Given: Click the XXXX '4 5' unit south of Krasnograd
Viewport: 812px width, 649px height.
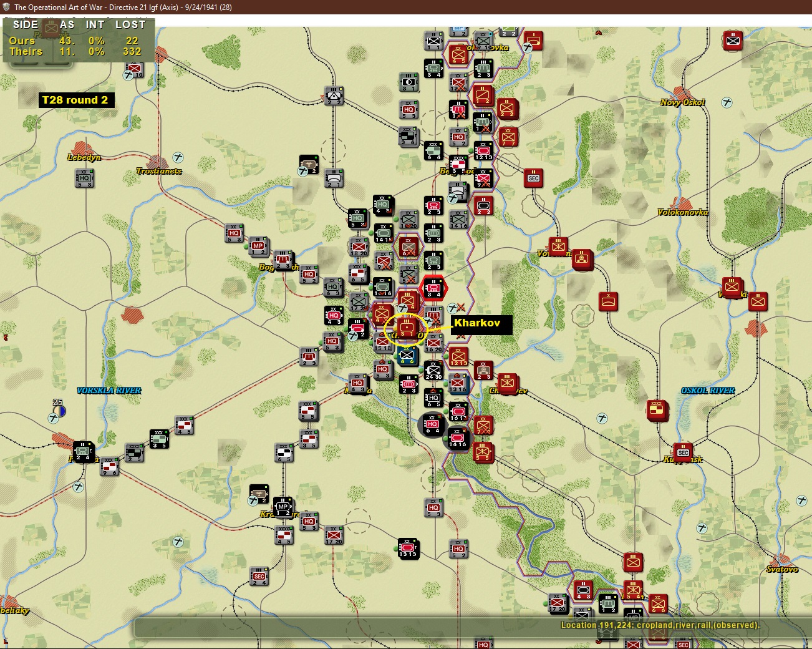Looking at the screenshot, I should (x=284, y=535).
